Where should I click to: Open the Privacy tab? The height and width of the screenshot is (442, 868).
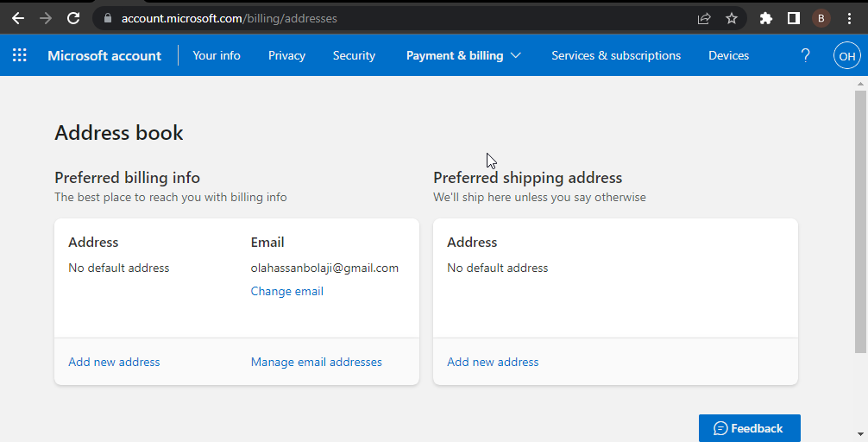point(286,55)
